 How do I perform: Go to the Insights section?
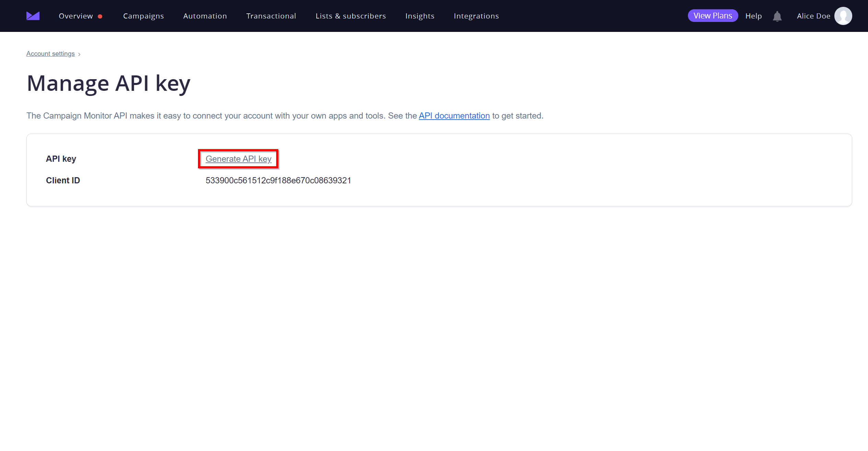click(x=420, y=16)
